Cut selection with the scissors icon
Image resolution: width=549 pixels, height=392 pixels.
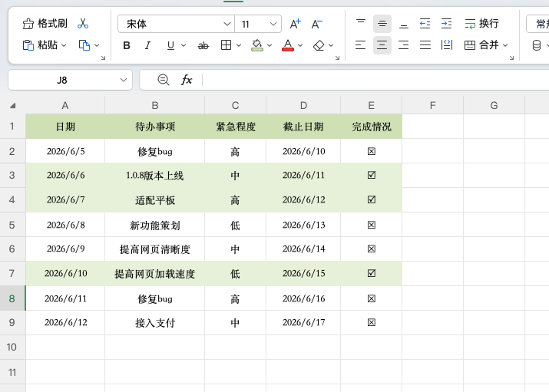click(x=83, y=24)
